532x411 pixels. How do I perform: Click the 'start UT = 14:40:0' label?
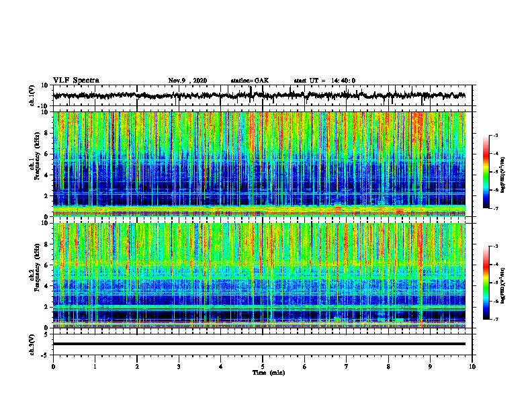pos(324,81)
